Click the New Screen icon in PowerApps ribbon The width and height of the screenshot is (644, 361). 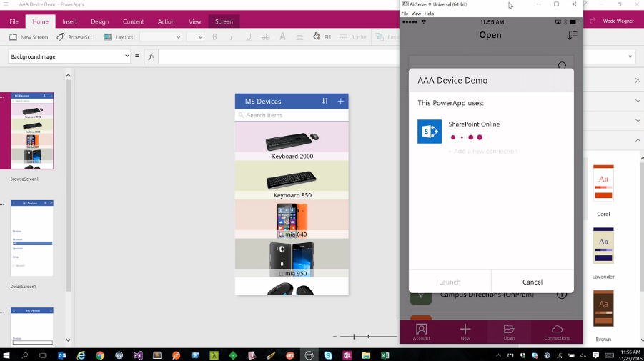[13, 37]
